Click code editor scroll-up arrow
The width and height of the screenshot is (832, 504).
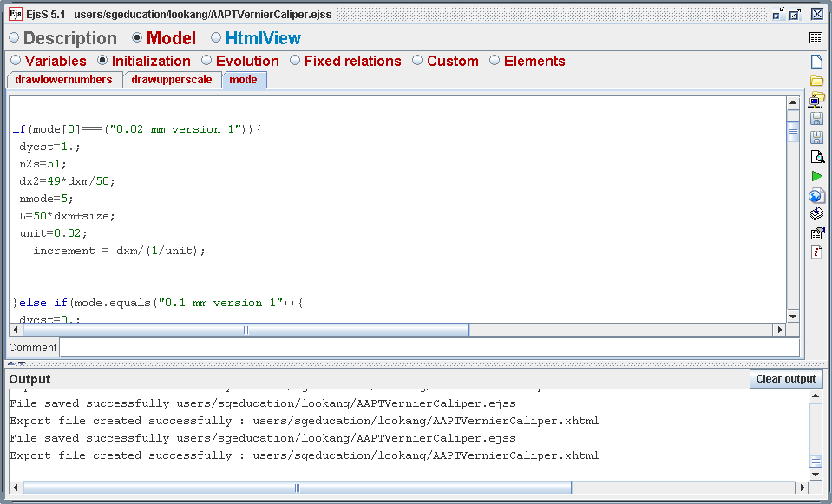pyautogui.click(x=793, y=103)
